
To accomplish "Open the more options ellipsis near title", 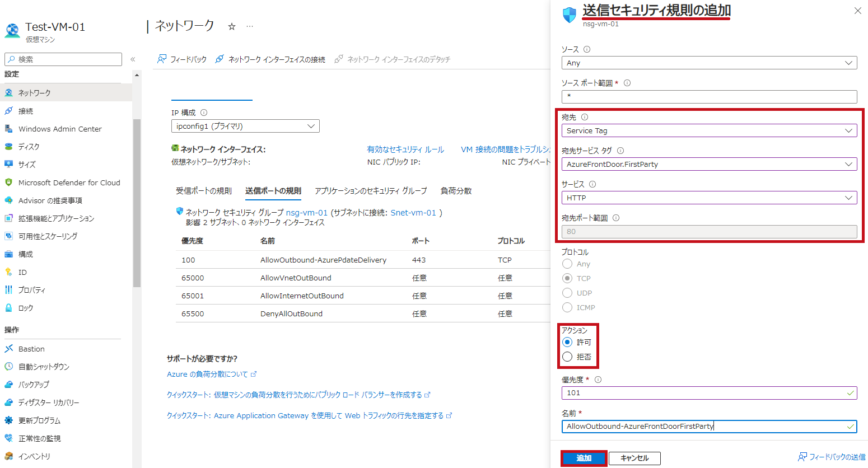I will click(x=250, y=26).
